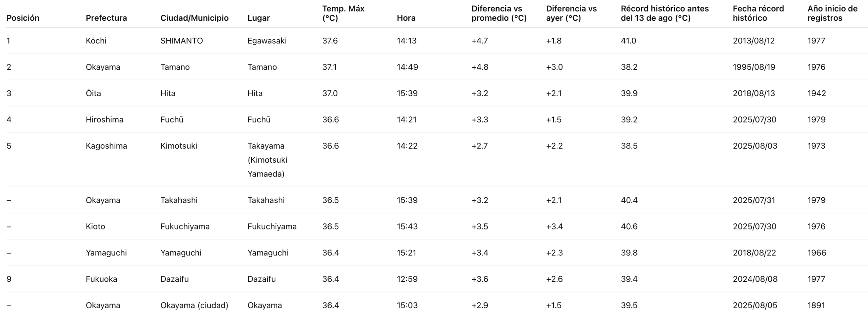Select the Takayama (Kimotsuki Yamaeda) cell
This screenshot has height=330, width=868.
[267, 160]
